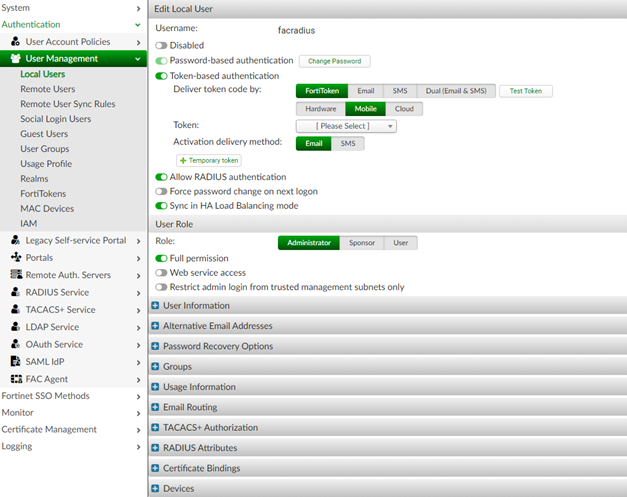Open Guest Users page
Viewport: 627px width, 497px height.
point(44,134)
